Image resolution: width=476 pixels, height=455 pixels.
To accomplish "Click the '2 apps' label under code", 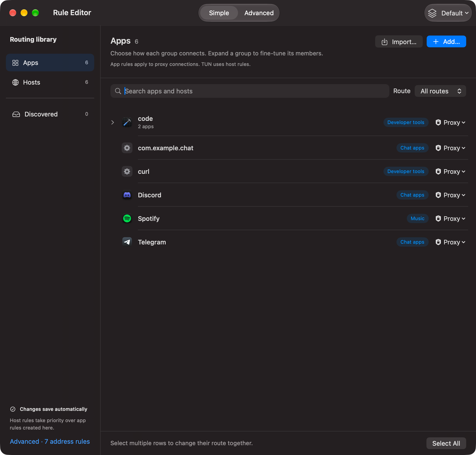I will pyautogui.click(x=146, y=126).
